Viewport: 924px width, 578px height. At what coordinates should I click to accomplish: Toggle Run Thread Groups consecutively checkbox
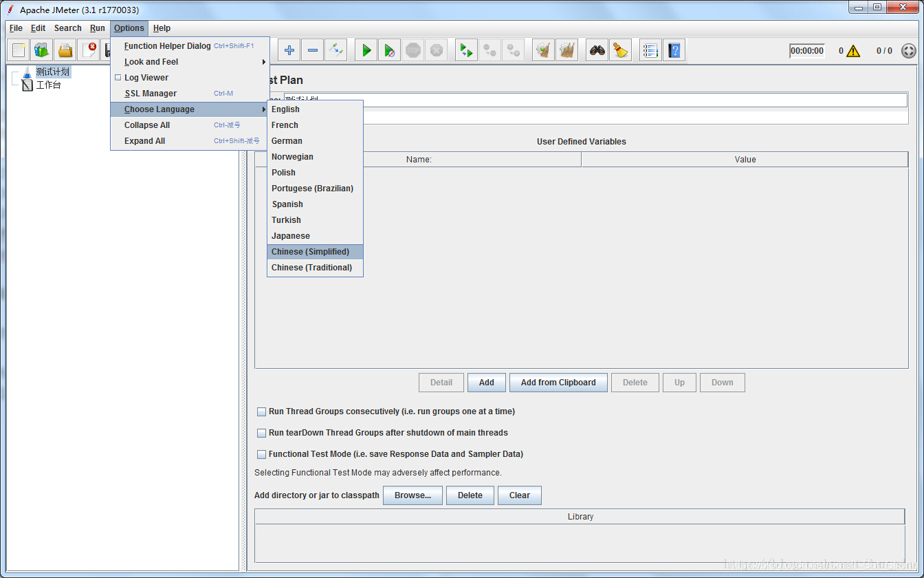click(x=261, y=412)
